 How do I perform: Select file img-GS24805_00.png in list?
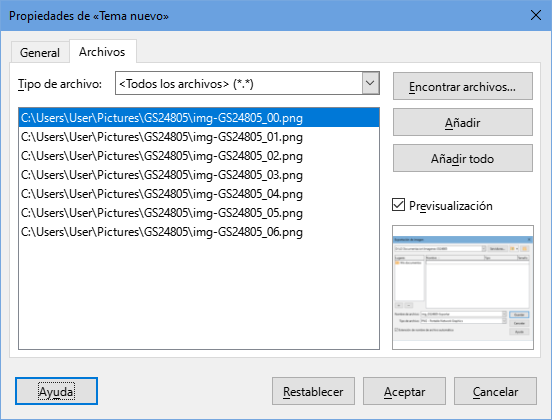tap(199, 118)
